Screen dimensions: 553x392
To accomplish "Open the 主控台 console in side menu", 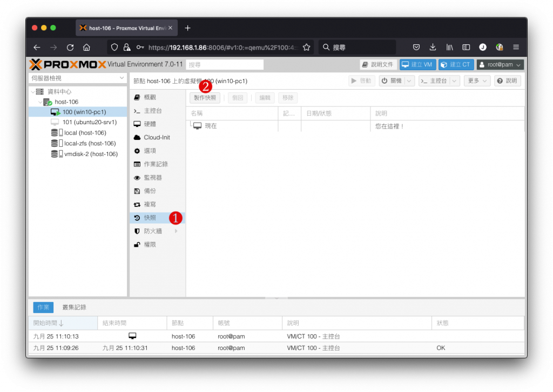I will pyautogui.click(x=157, y=111).
